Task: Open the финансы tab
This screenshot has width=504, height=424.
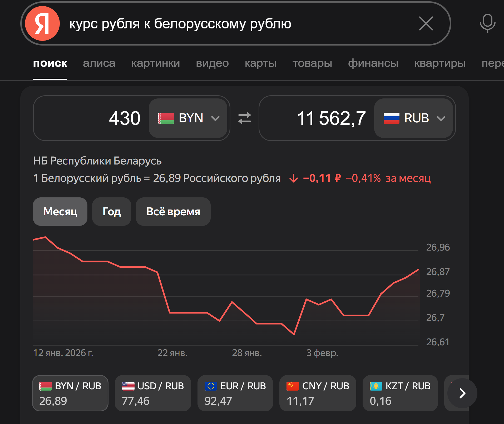Action: 373,63
